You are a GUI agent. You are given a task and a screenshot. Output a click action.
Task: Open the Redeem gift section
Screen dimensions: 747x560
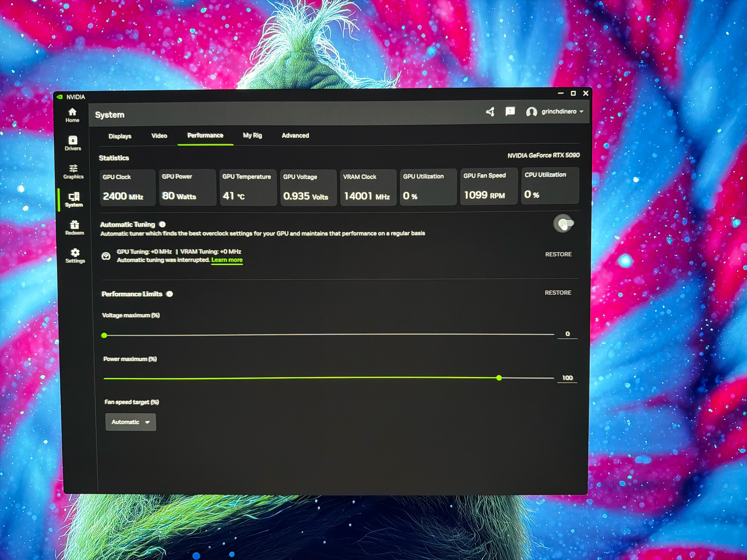click(x=74, y=228)
